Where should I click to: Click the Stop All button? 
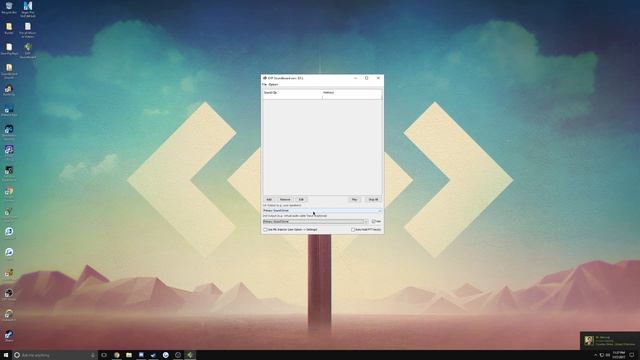[x=373, y=200]
